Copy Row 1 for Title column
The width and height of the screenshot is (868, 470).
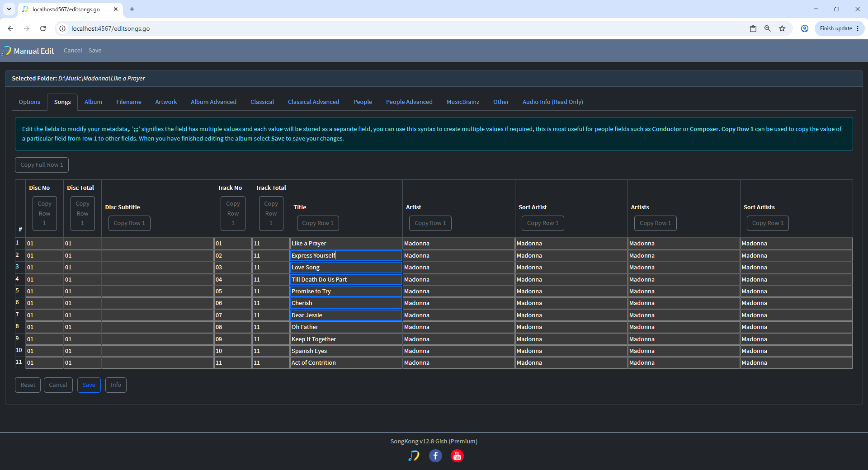pos(318,223)
